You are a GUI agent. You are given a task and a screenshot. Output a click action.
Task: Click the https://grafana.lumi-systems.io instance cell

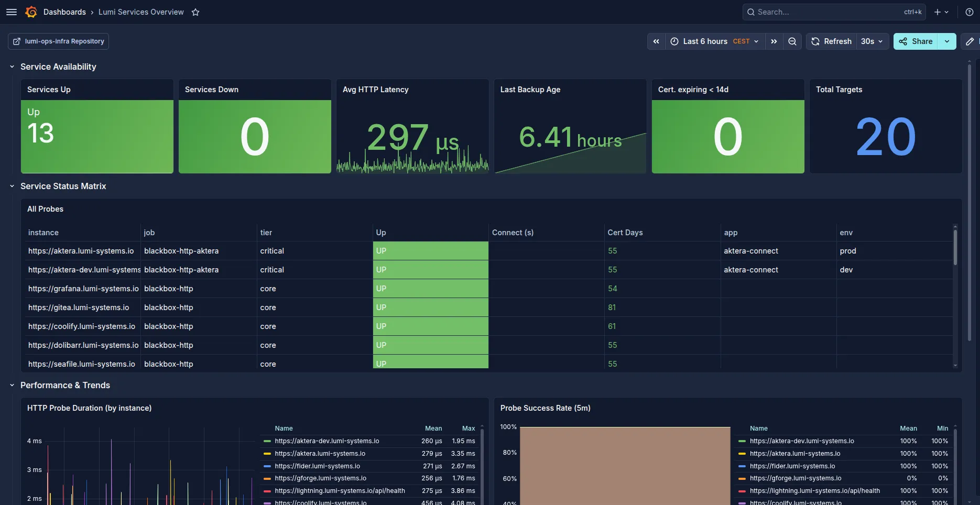coord(83,289)
